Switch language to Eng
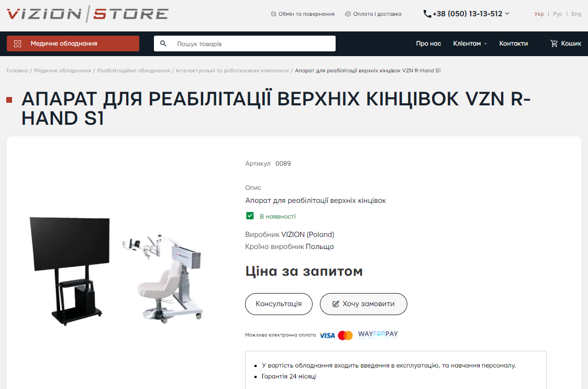 click(576, 14)
